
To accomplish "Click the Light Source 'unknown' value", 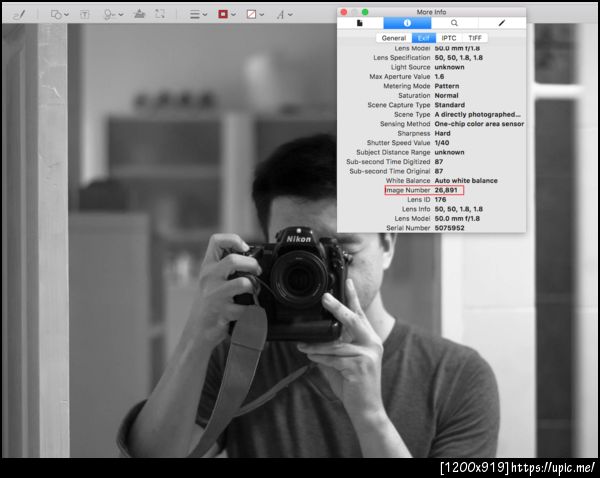I will click(x=449, y=67).
